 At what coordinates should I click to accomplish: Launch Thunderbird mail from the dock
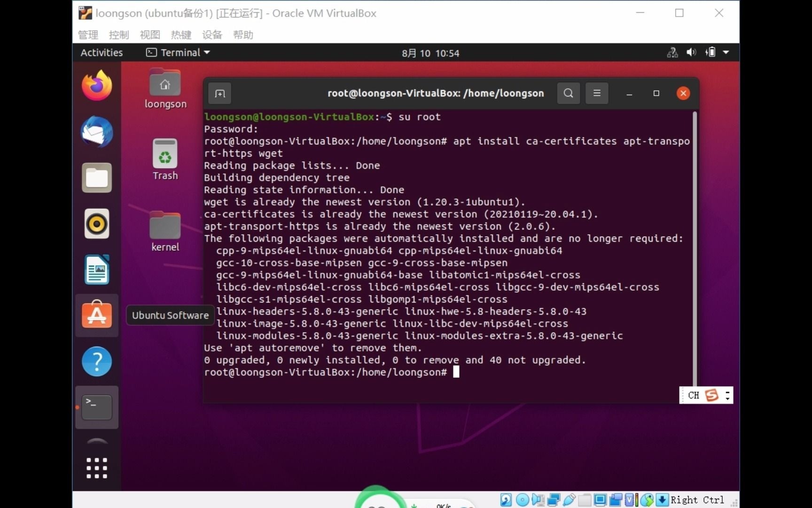pyautogui.click(x=97, y=132)
